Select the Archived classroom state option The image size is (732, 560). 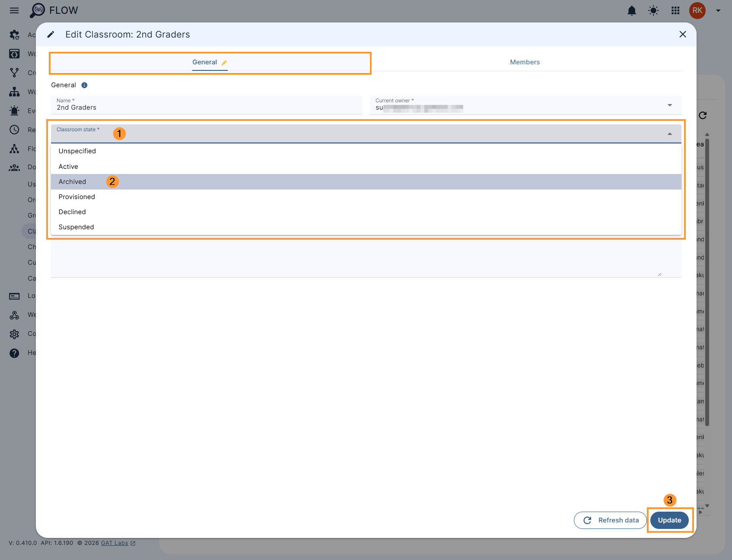(72, 182)
